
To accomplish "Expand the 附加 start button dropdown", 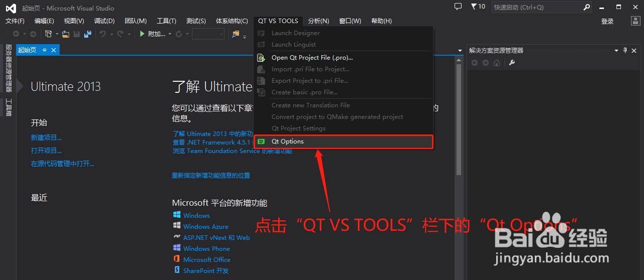I will click(170, 34).
